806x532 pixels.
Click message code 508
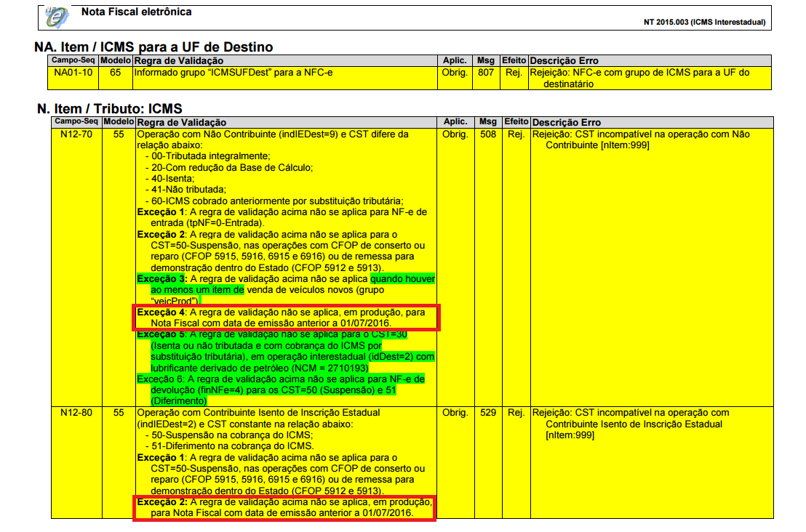(x=488, y=134)
